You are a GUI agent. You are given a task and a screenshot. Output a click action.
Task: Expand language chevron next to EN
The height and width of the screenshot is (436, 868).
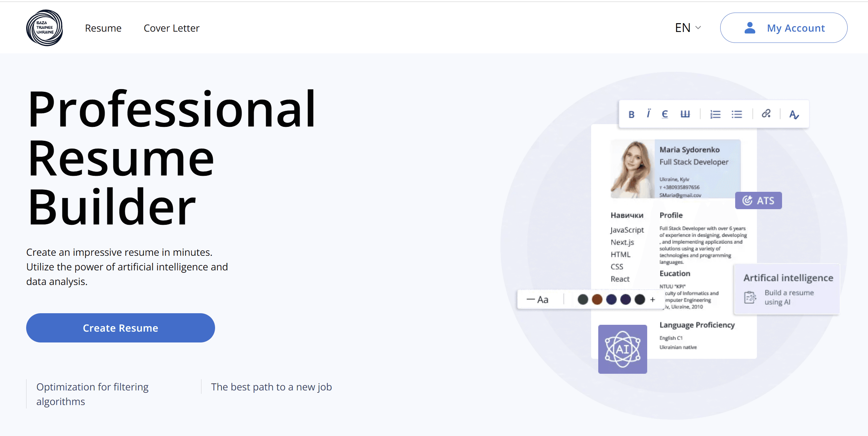pos(698,28)
